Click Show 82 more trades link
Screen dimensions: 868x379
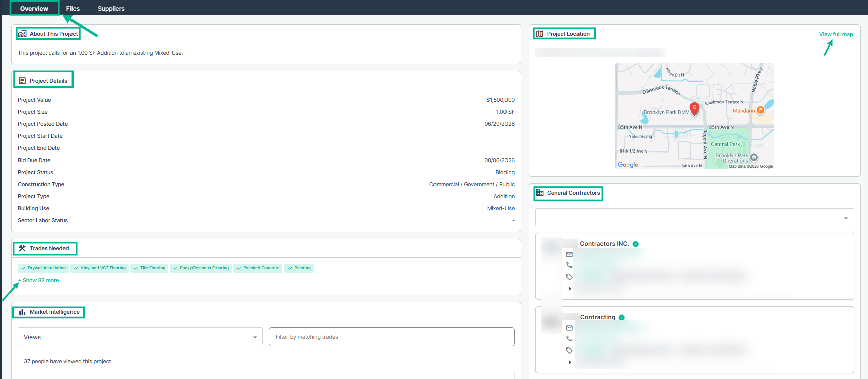[39, 280]
